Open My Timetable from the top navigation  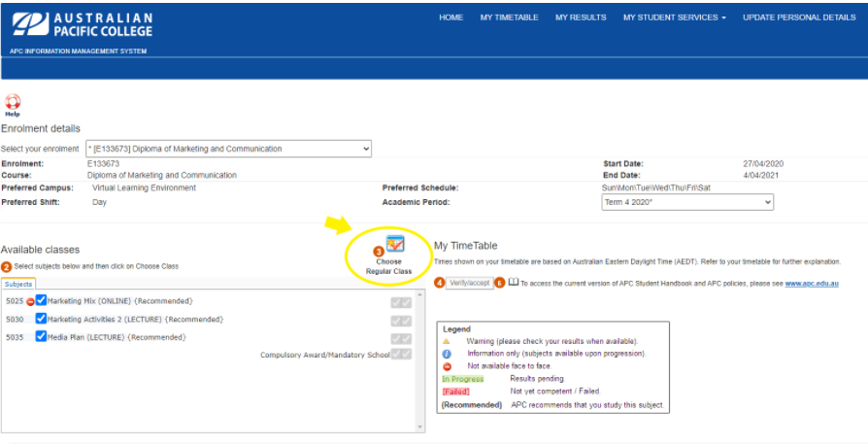pos(510,17)
